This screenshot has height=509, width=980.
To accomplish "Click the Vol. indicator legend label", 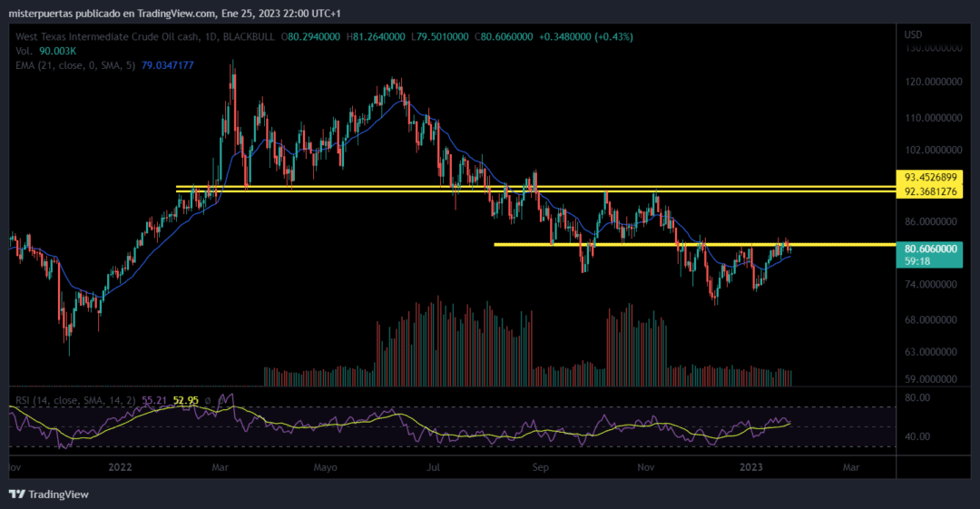I will 24,51.
